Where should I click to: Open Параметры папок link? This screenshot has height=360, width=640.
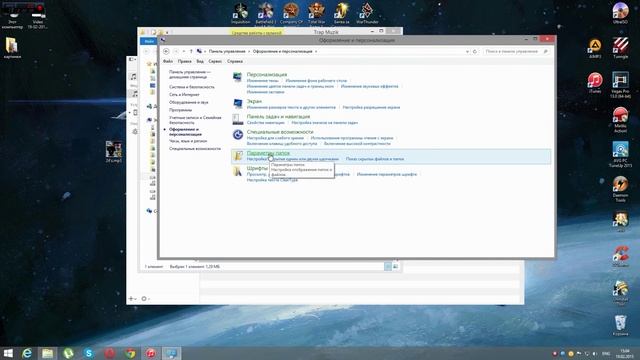click(268, 153)
